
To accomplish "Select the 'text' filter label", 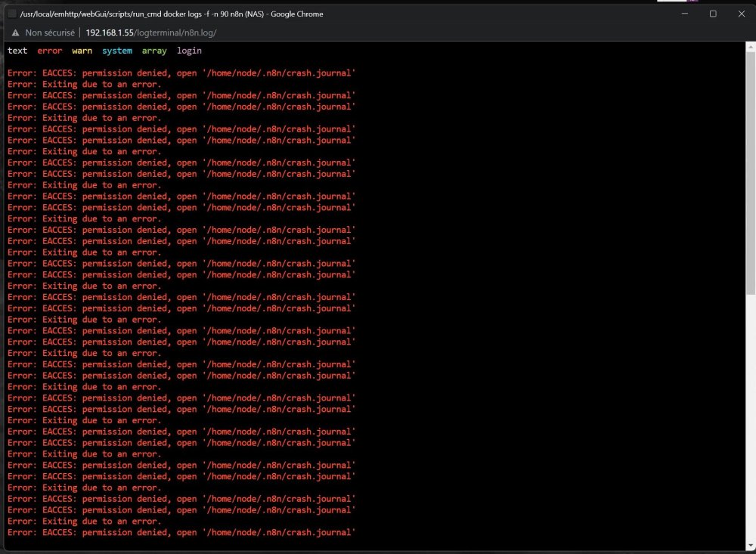I will tap(17, 51).
